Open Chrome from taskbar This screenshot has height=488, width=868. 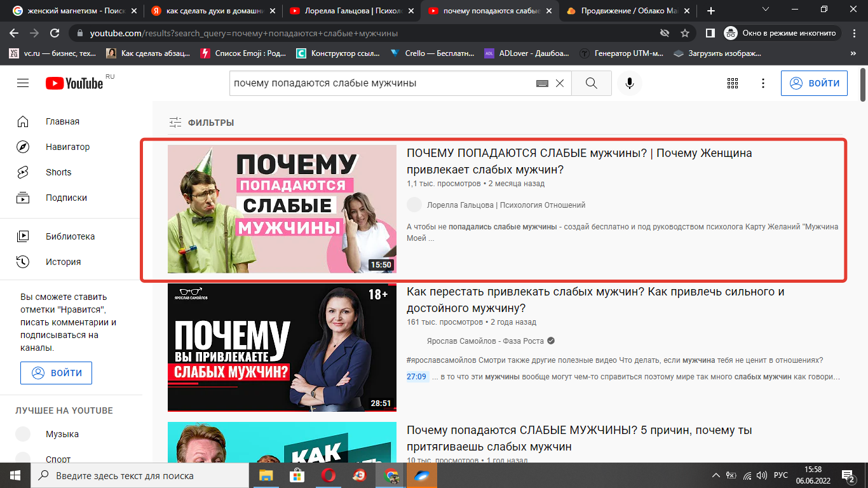click(391, 475)
